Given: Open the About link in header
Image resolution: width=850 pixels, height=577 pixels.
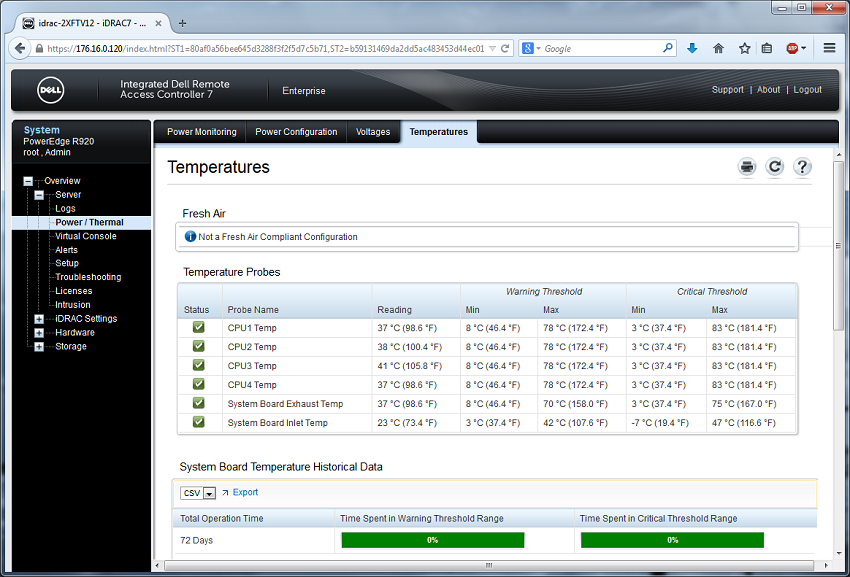Looking at the screenshot, I should (768, 89).
